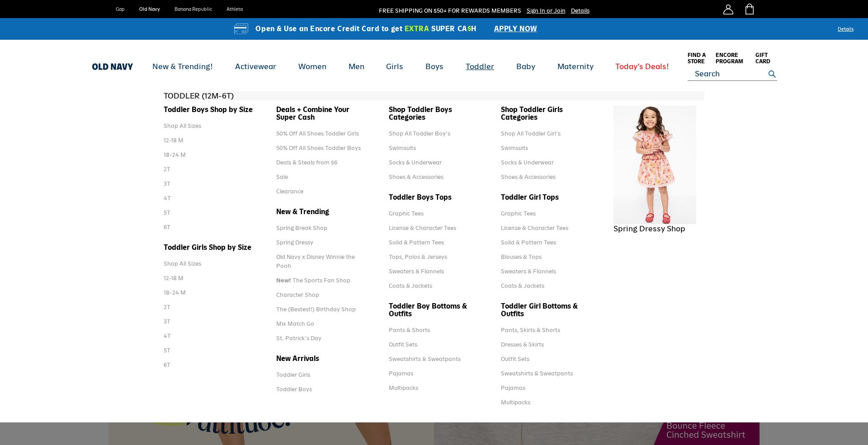Screen dimensions: 868x445
Task: Open Toddler Boys under New Arrivals
Action: 294,389
